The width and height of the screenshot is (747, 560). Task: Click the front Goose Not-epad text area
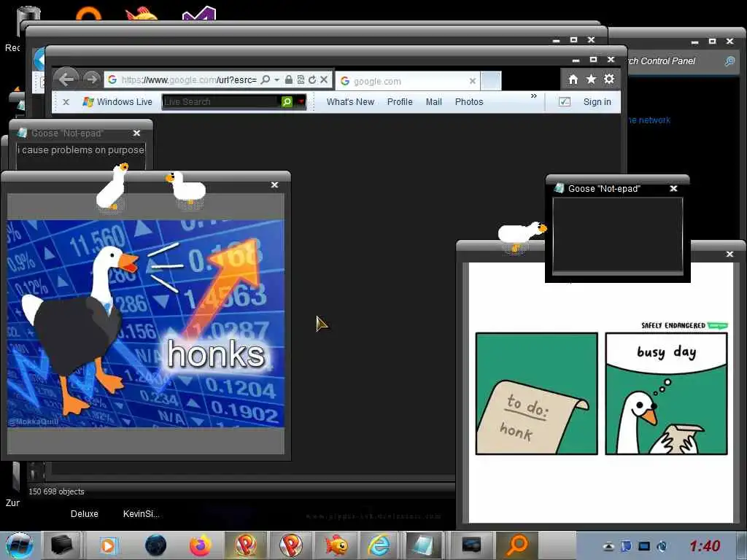point(617,235)
